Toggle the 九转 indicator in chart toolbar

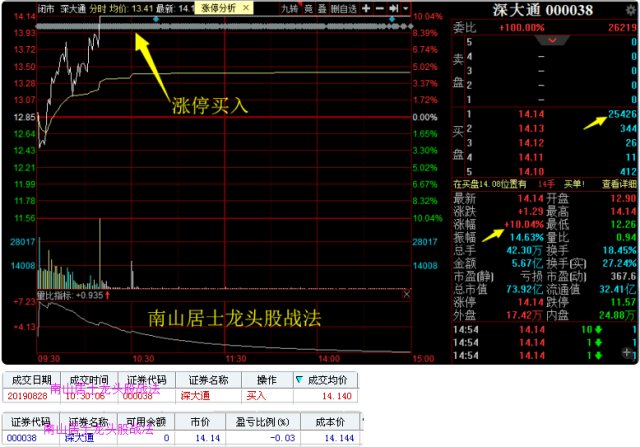pyautogui.click(x=288, y=7)
